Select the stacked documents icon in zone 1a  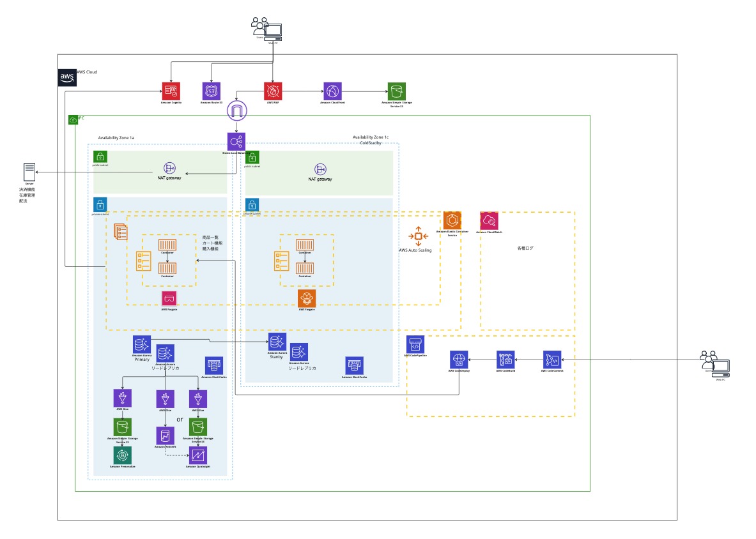[x=121, y=232]
